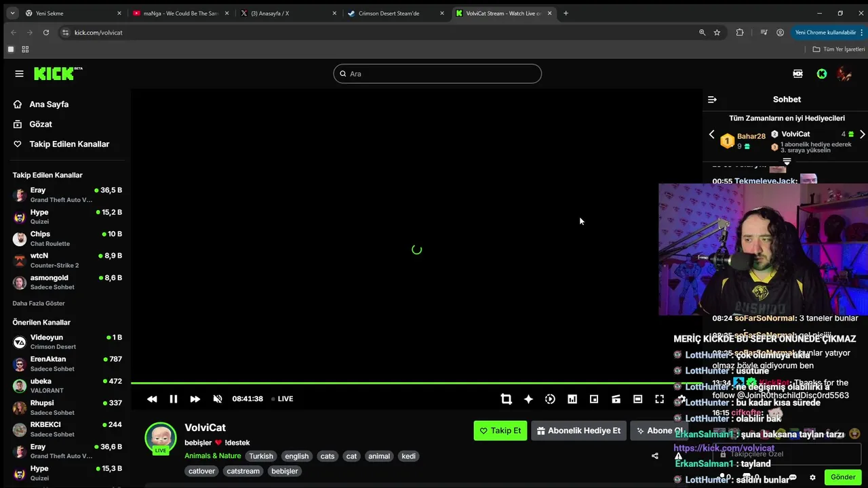This screenshot has width=868, height=488.
Task: Open first Eray Grand Theft Auto channel
Action: (x=67, y=195)
